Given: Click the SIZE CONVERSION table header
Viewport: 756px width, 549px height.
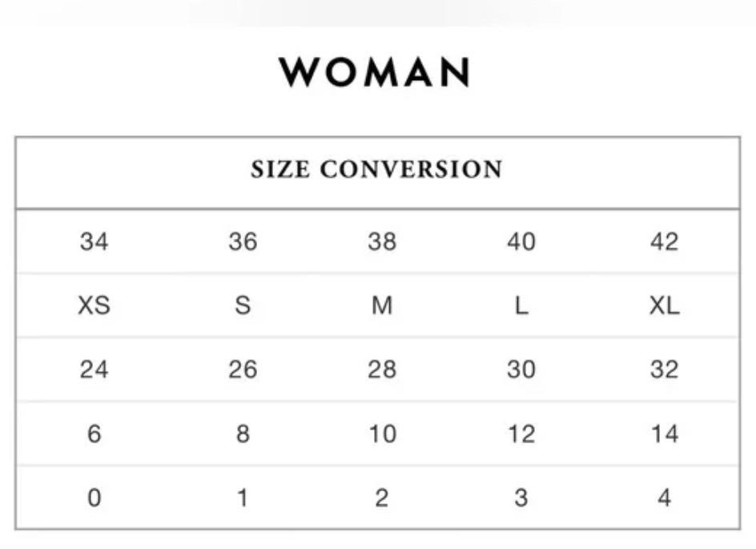Looking at the screenshot, I should pyautogui.click(x=376, y=169).
